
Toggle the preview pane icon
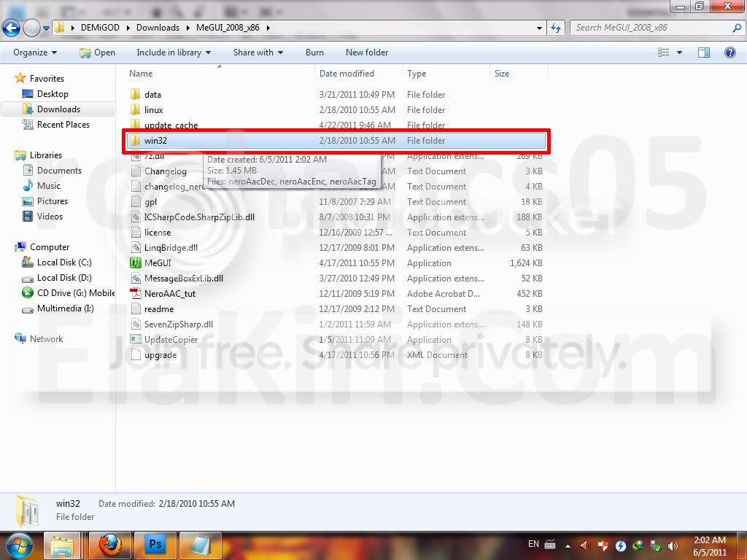pyautogui.click(x=704, y=52)
